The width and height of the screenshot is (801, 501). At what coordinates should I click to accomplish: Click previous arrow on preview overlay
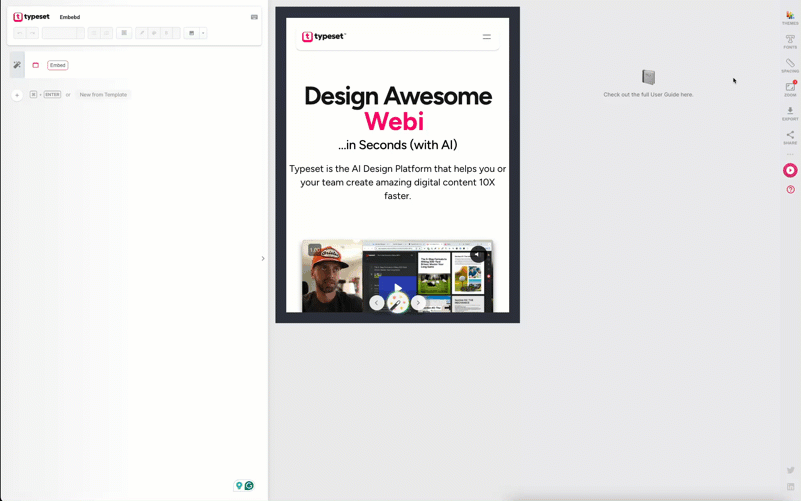click(376, 302)
